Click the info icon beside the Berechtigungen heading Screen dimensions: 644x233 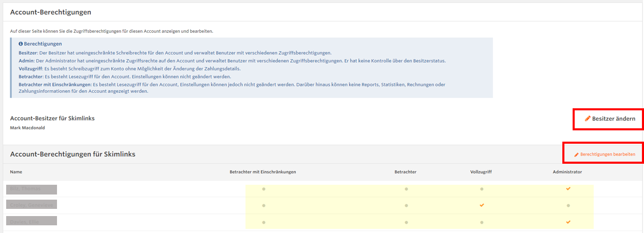click(21, 44)
